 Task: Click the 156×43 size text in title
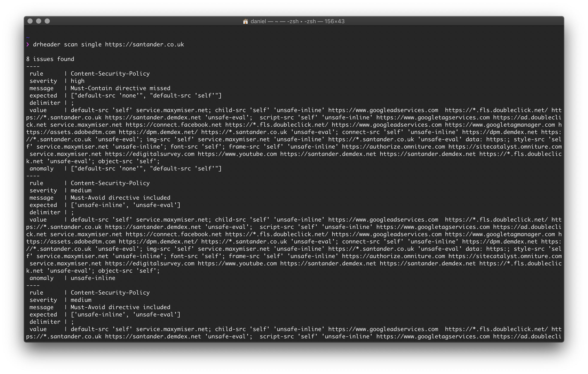click(x=334, y=21)
